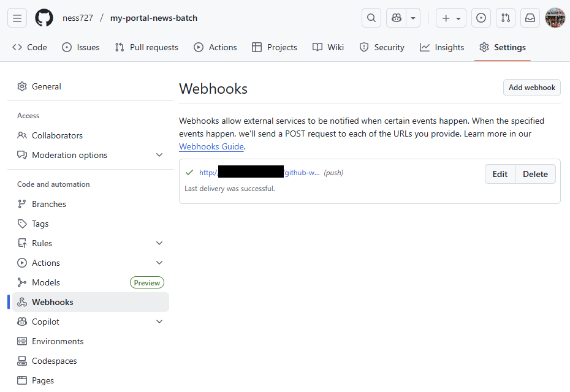Open Environments settings in sidebar

(91, 342)
